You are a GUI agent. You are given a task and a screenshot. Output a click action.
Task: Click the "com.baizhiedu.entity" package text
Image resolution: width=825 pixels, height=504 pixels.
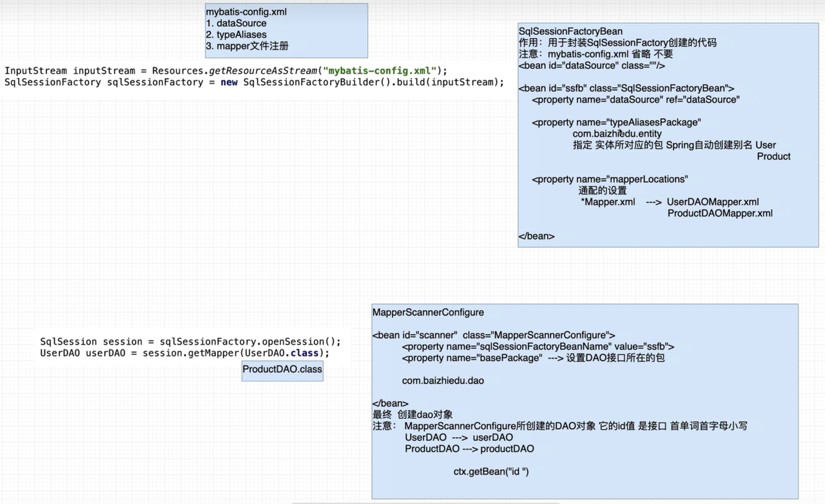pyautogui.click(x=617, y=133)
